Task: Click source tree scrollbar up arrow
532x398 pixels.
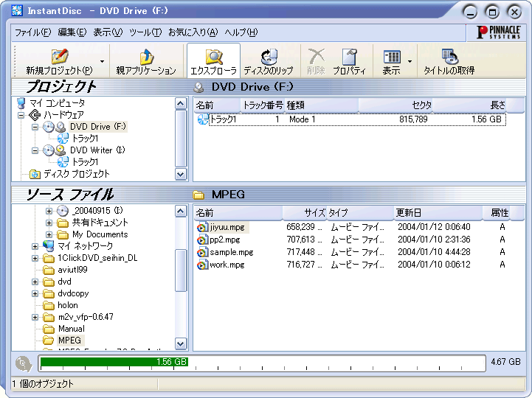Action: click(x=181, y=212)
